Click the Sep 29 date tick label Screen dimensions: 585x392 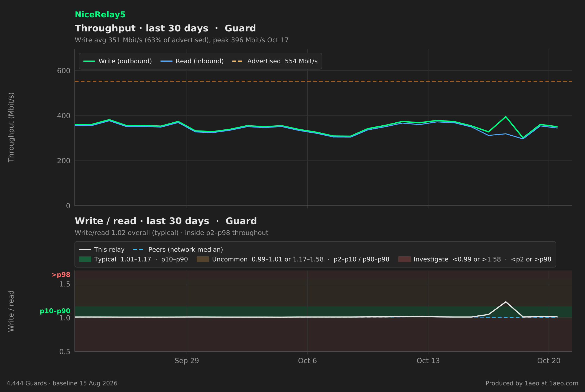point(187,361)
